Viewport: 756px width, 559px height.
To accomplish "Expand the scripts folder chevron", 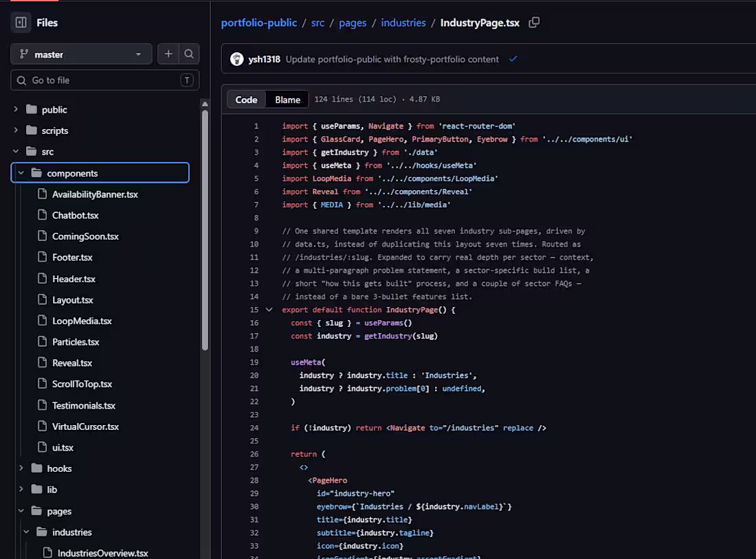I will coord(16,130).
